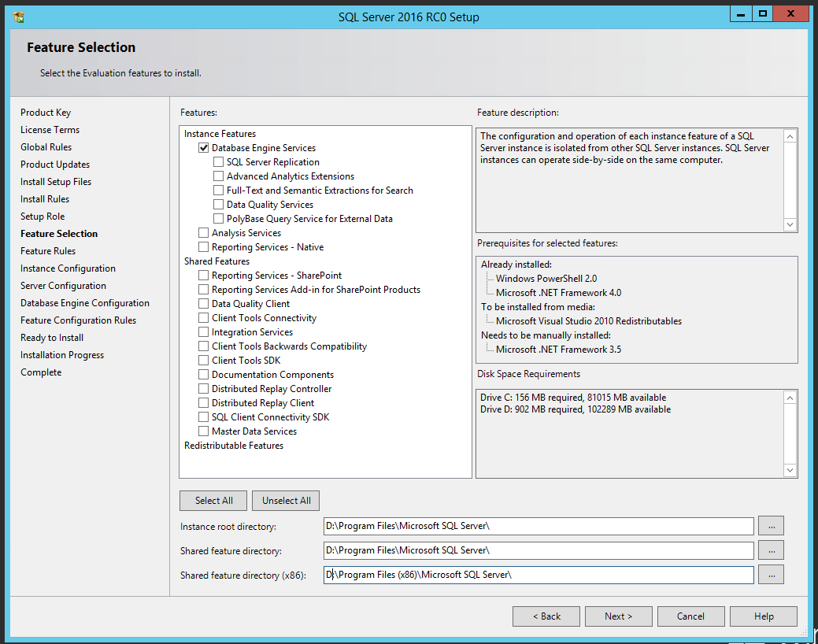This screenshot has width=818, height=644.
Task: Enable Master Data Services
Action: pyautogui.click(x=203, y=431)
